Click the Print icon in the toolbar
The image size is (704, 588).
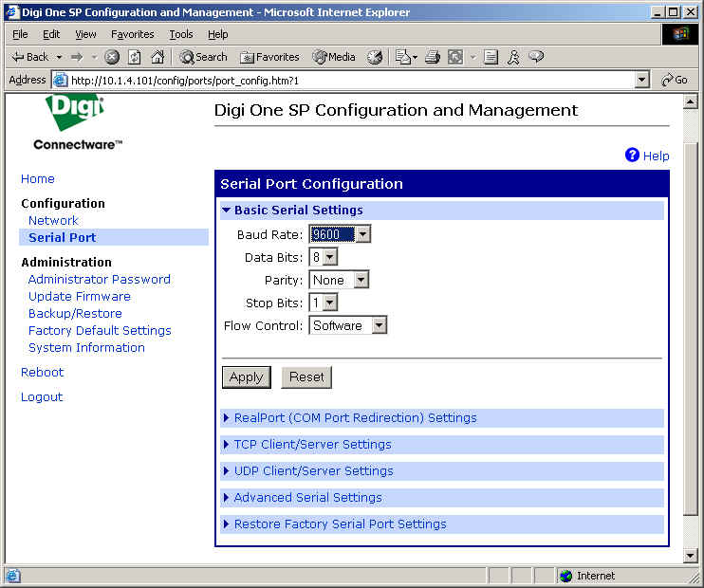point(433,57)
